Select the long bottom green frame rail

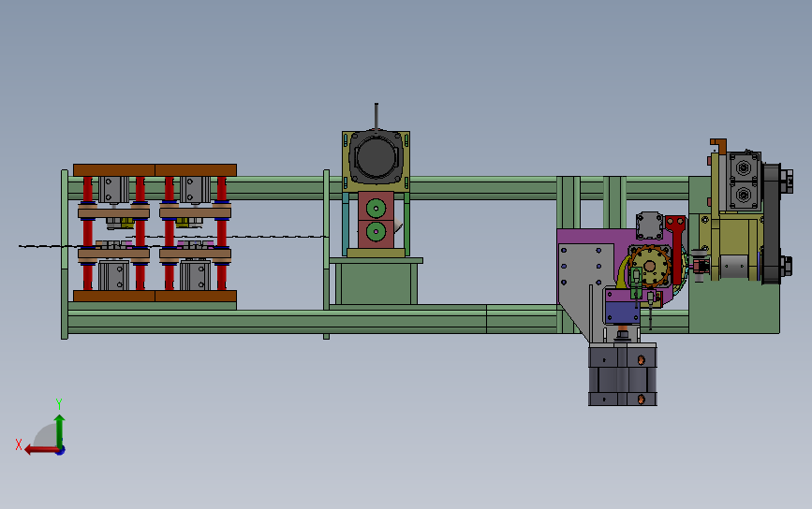[x=314, y=321]
